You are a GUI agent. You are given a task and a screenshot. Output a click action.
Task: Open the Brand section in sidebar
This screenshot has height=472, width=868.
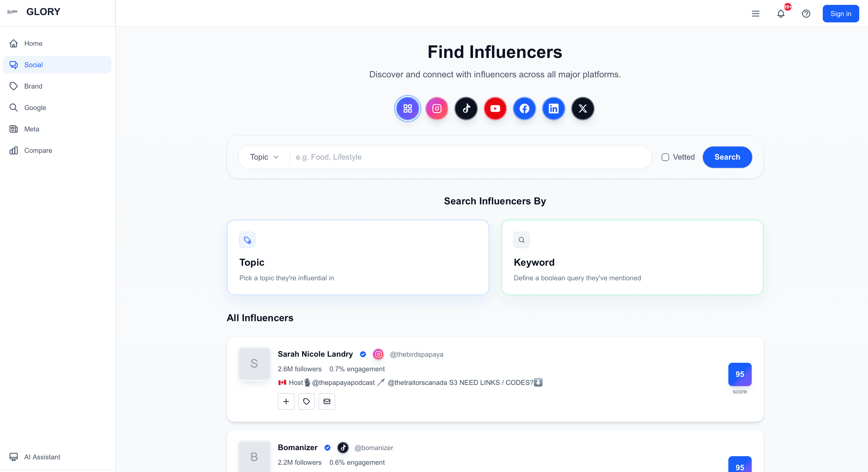[33, 86]
